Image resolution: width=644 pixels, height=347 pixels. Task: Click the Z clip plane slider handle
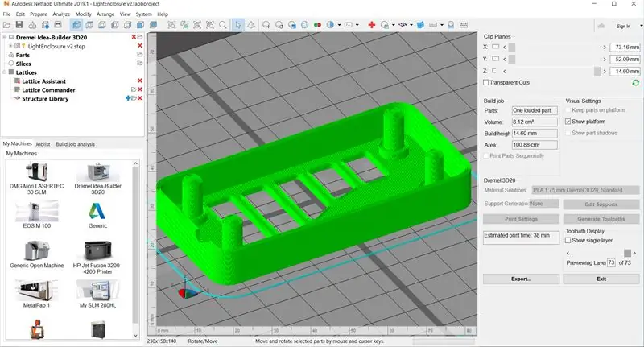point(597,72)
